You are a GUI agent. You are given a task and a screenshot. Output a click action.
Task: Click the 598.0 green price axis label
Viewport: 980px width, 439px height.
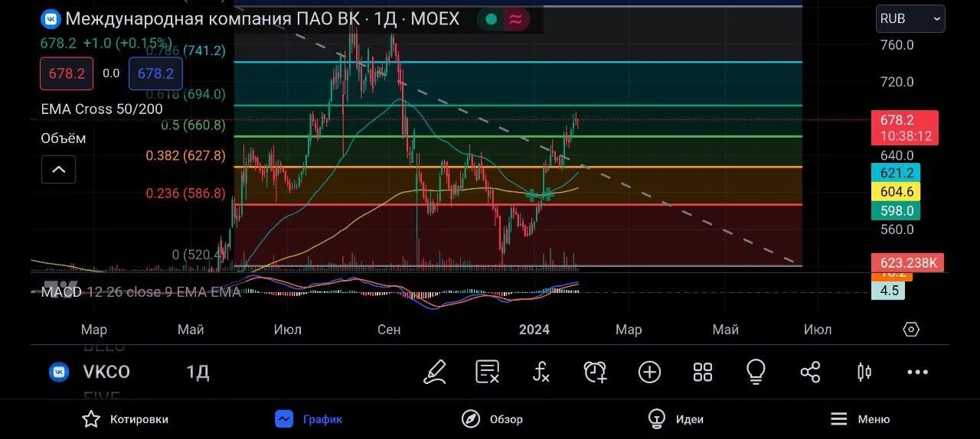pos(896,210)
